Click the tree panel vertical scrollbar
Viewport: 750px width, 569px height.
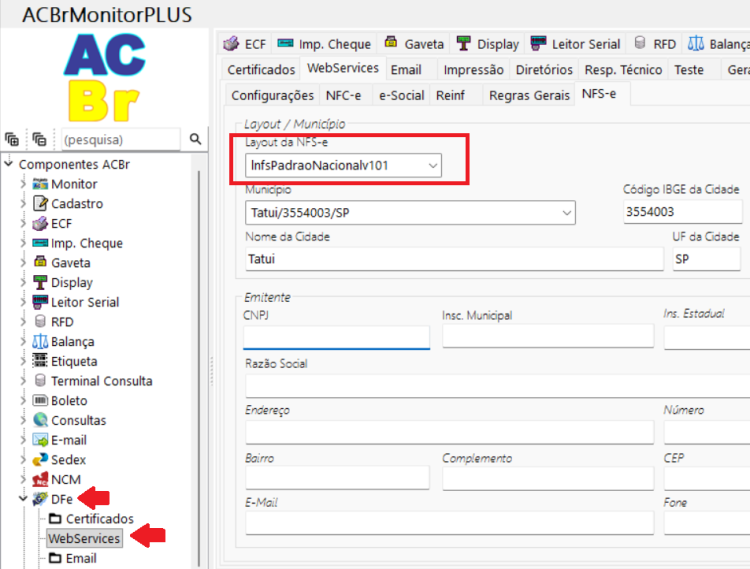tap(199, 368)
